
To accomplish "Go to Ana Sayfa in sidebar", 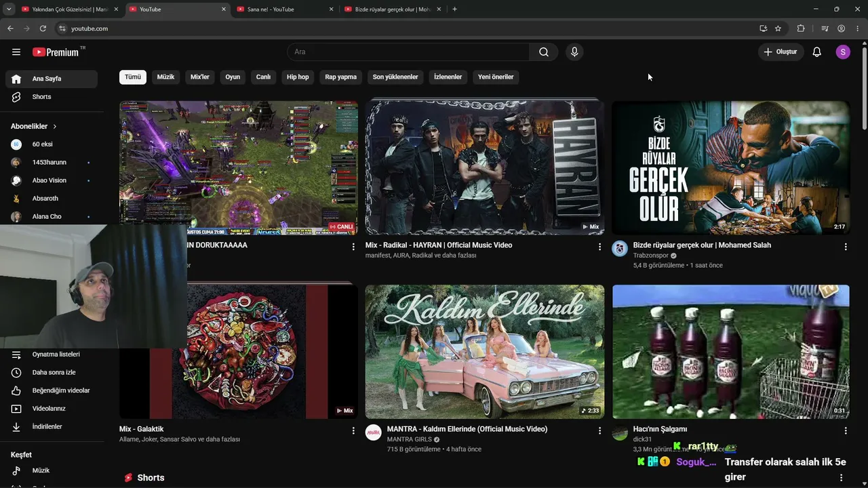I will pos(52,79).
